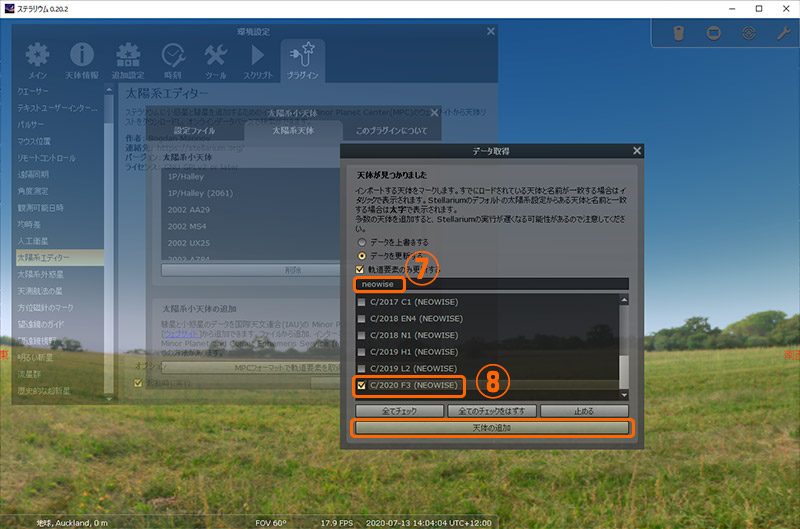Check the C/2019 L2 (NEOWISE) checkbox
The height and width of the screenshot is (529, 800).
pos(361,368)
